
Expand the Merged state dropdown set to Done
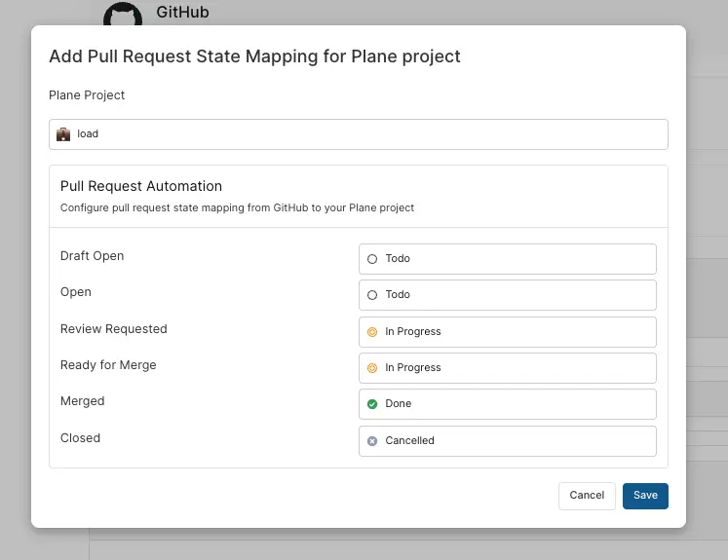coord(507,404)
